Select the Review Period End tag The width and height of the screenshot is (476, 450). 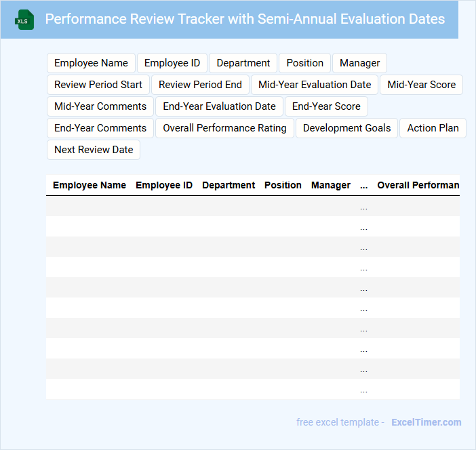click(200, 85)
